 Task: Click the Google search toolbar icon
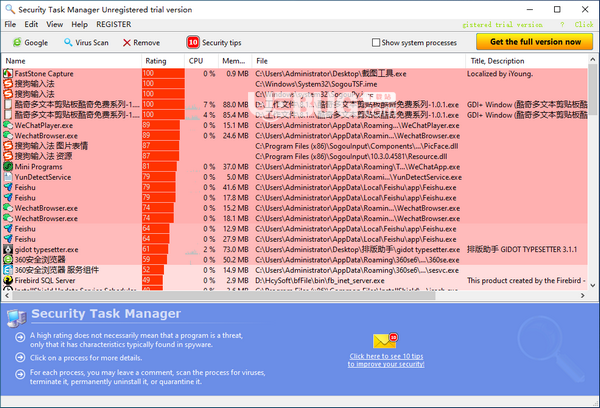coord(17,42)
